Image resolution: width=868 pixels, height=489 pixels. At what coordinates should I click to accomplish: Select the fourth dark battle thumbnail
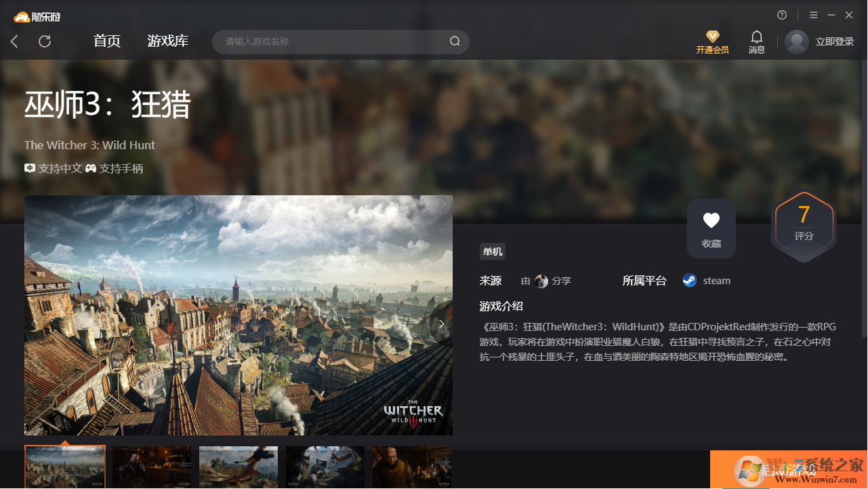[x=325, y=467]
